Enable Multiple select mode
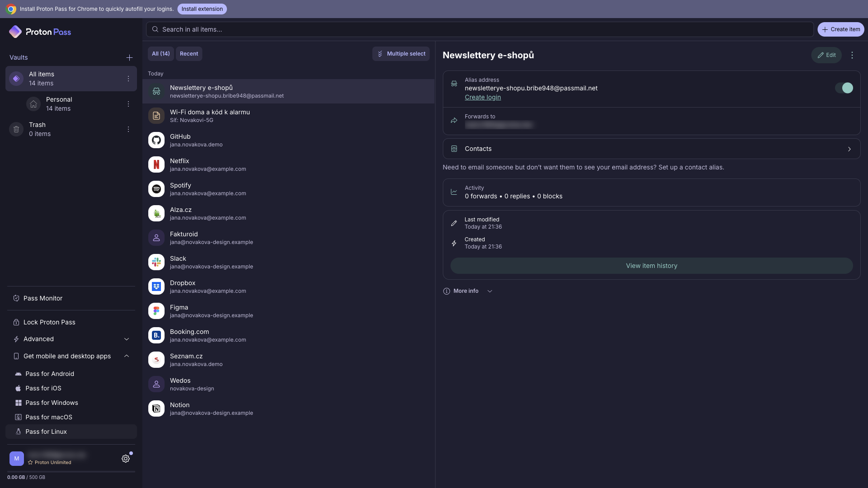The height and width of the screenshot is (488, 868). (401, 54)
